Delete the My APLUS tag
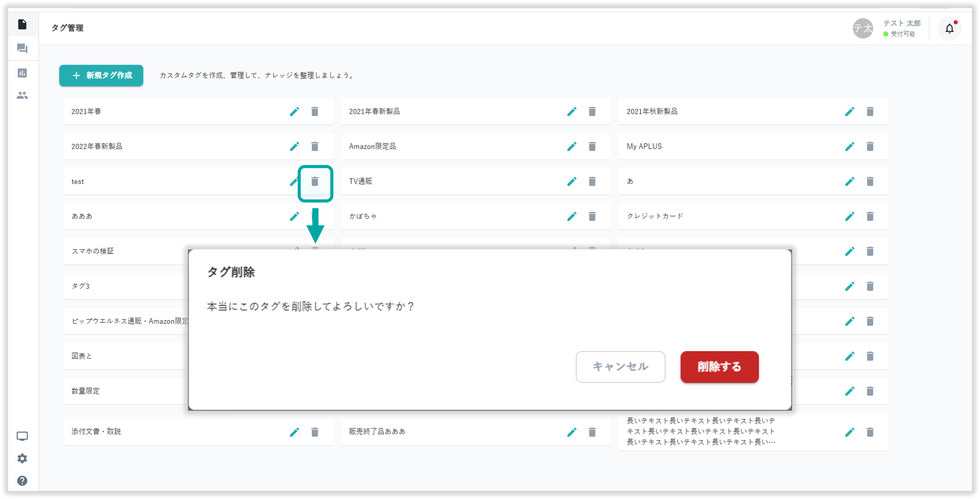The height and width of the screenshot is (499, 980). click(x=870, y=147)
